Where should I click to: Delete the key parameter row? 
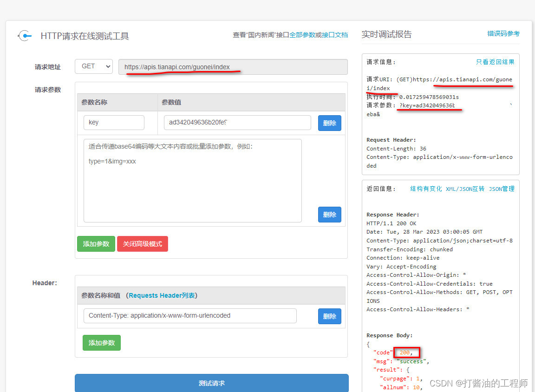click(x=329, y=123)
